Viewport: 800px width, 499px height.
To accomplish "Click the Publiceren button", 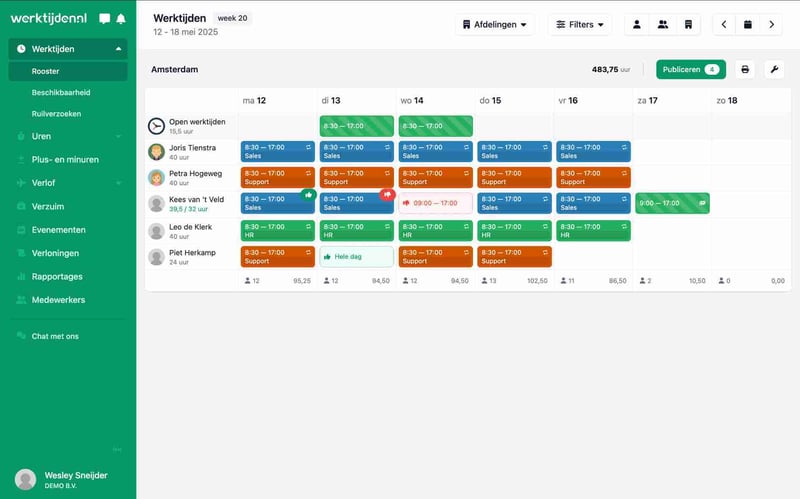I will (689, 69).
